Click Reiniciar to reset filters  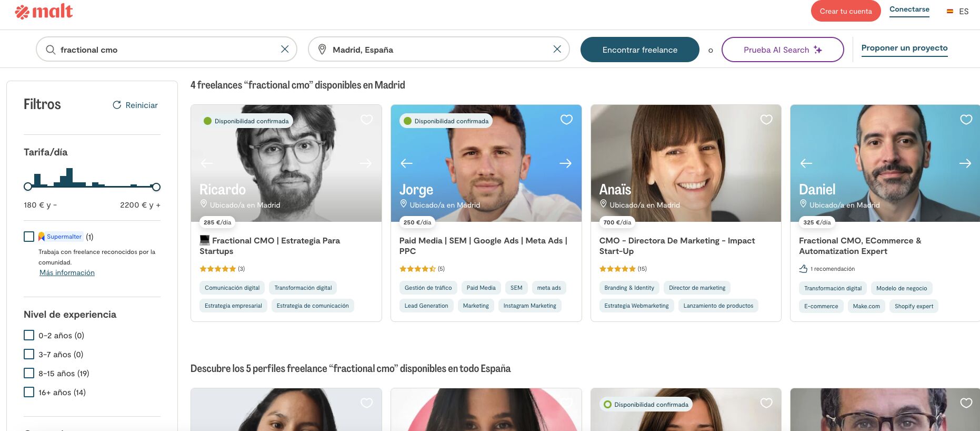point(135,105)
